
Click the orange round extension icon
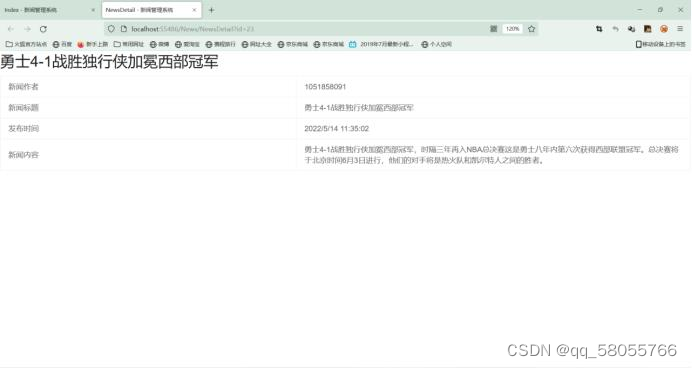pos(664,29)
